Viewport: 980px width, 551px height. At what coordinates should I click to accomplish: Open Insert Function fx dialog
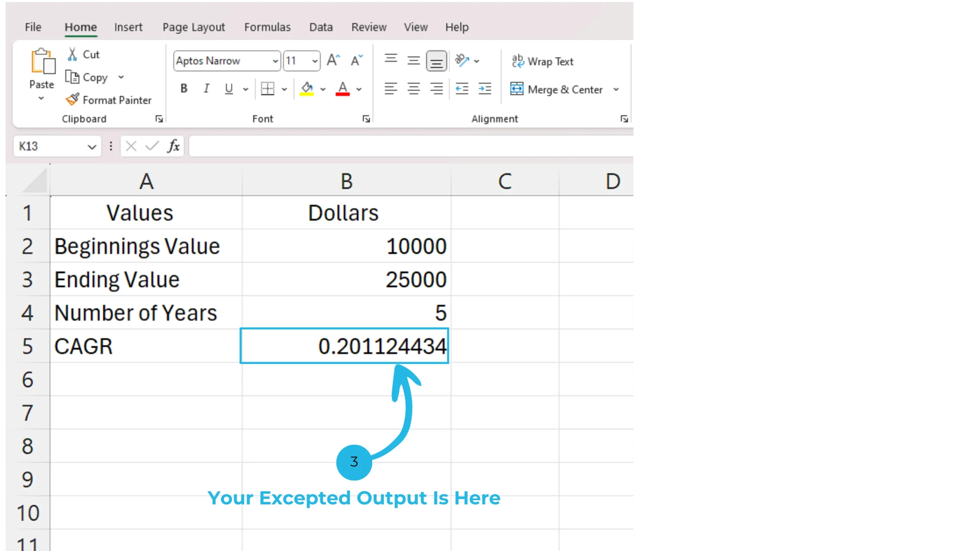[173, 146]
